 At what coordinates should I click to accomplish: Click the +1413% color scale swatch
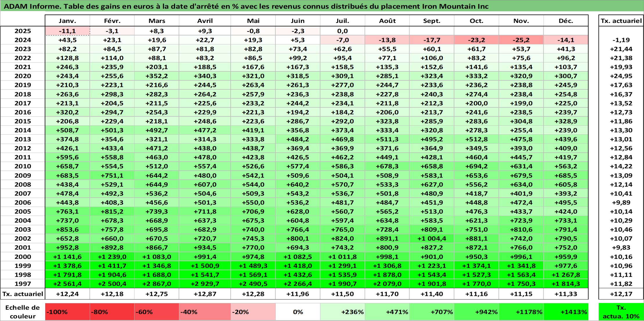click(x=566, y=312)
